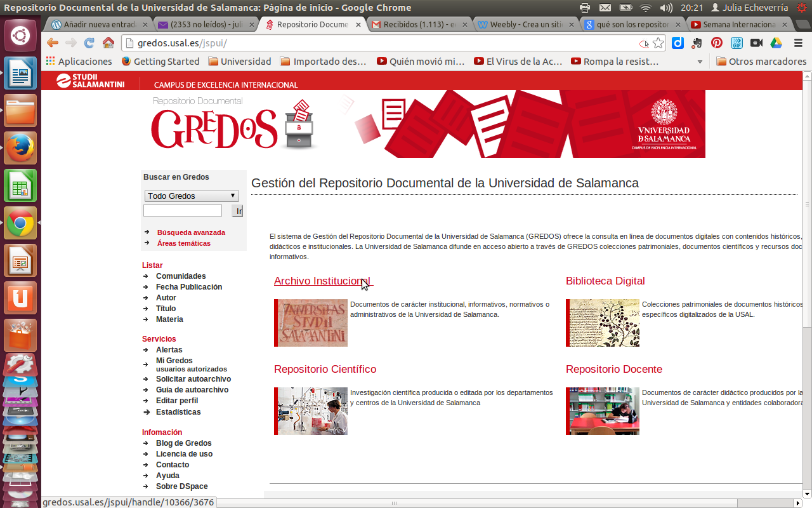The width and height of the screenshot is (812, 508).
Task: Show hidden bookmarks overflow arrow
Action: coord(700,62)
